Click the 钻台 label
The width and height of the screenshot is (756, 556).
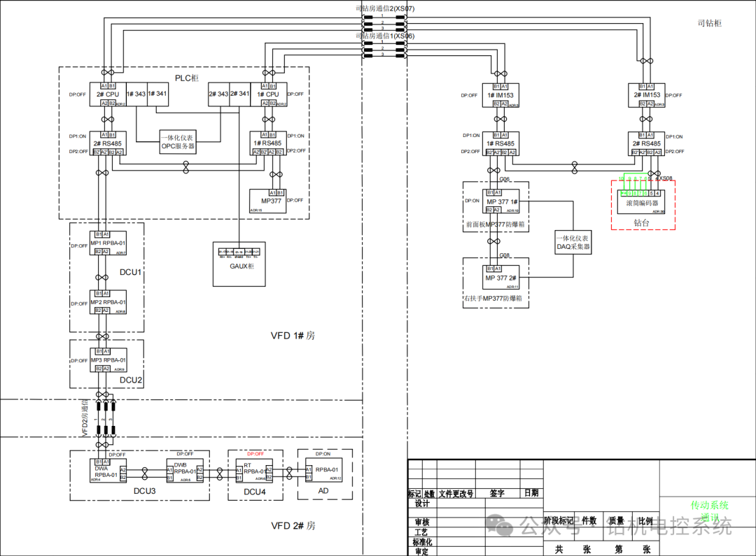[x=641, y=222]
